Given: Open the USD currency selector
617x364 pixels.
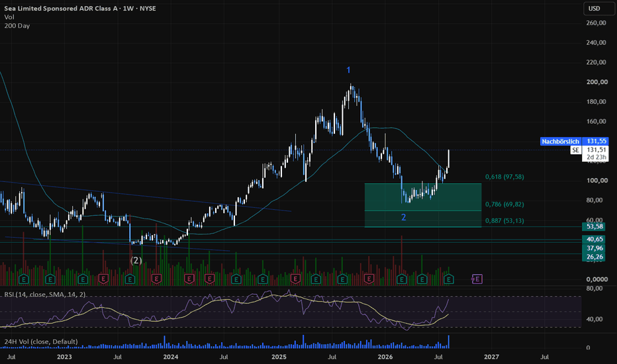Looking at the screenshot, I should (594, 8).
